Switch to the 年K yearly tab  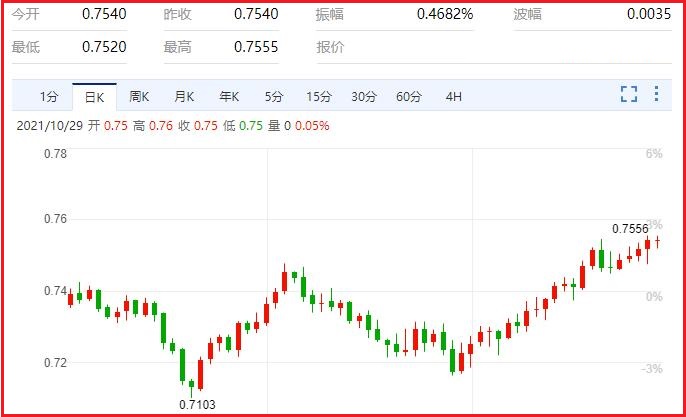pyautogui.click(x=229, y=96)
